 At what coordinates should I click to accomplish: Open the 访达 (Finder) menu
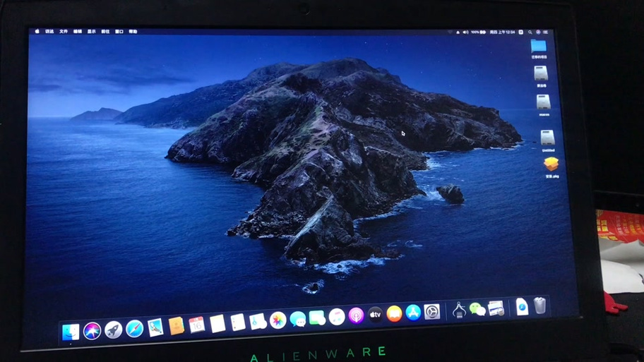tap(49, 31)
